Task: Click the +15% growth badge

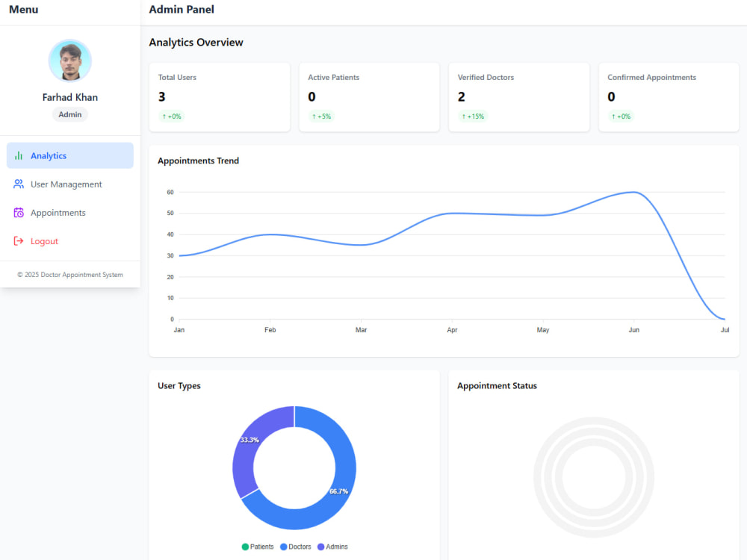Action: (473, 116)
